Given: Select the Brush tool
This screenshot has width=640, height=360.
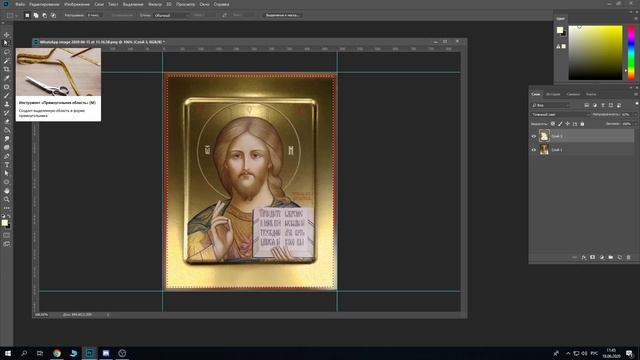Looking at the screenshot, I should click(x=7, y=96).
